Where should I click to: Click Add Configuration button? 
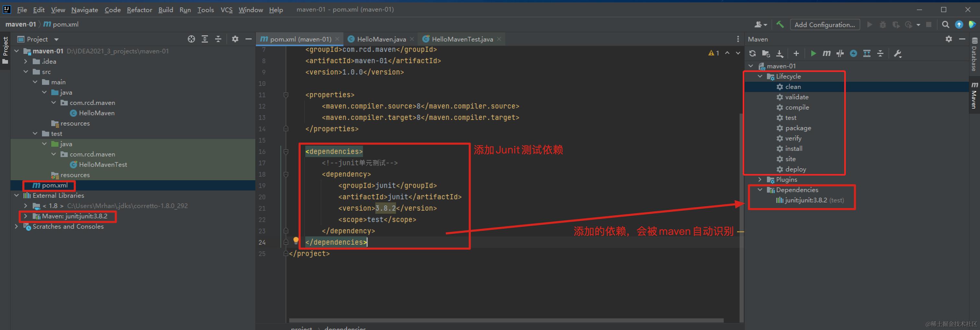tap(825, 25)
